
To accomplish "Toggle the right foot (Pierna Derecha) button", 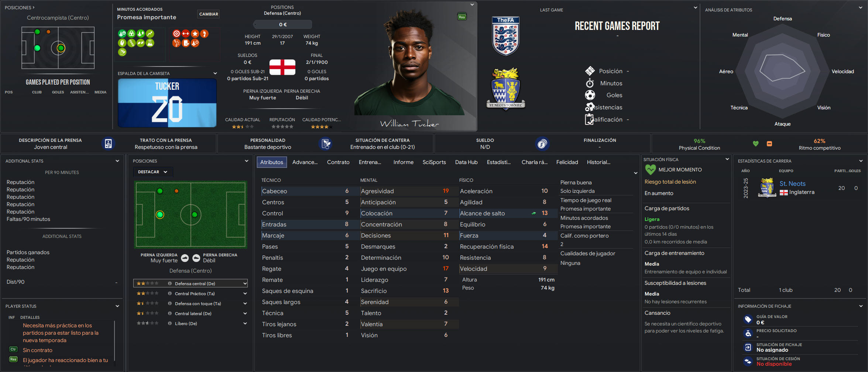I will 196,258.
